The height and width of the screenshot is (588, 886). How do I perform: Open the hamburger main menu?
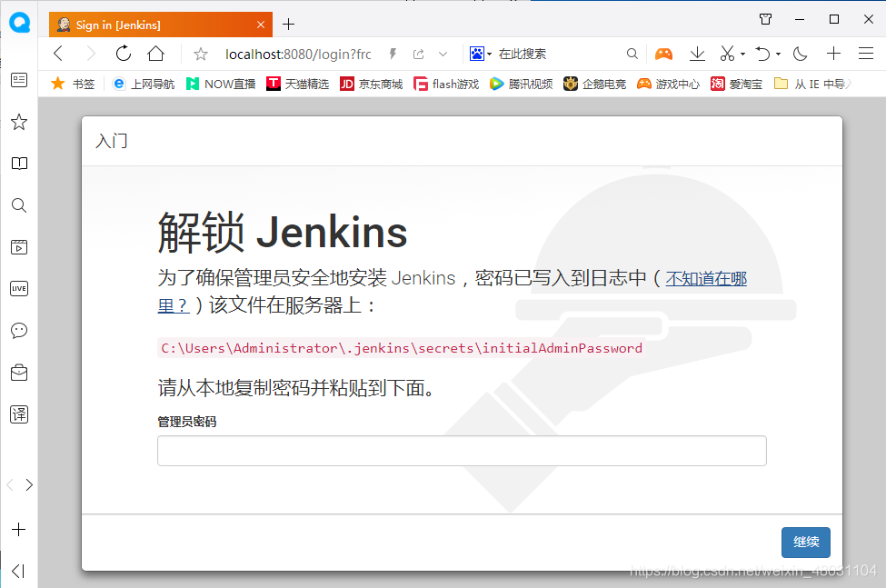point(866,54)
